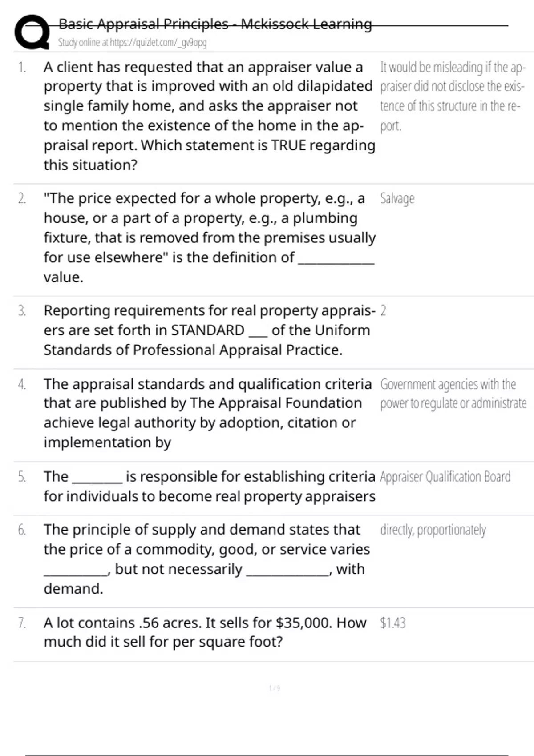Select question 1 about dilapidated home
This screenshot has width=534, height=756.
point(209,116)
